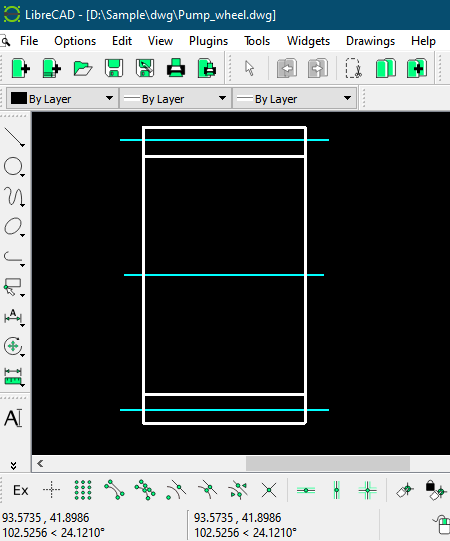Screen dimensions: 450x541
Task: Toggle Snap on Entity
Action: (145, 490)
